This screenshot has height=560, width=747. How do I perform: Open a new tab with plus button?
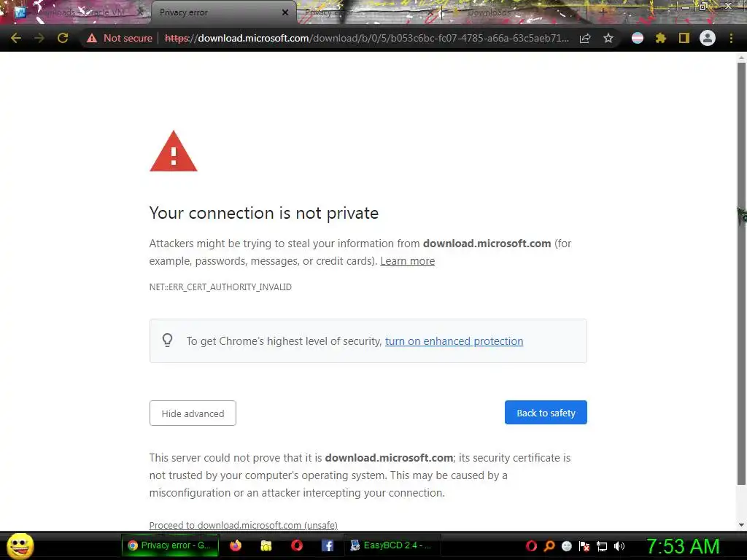pos(603,12)
